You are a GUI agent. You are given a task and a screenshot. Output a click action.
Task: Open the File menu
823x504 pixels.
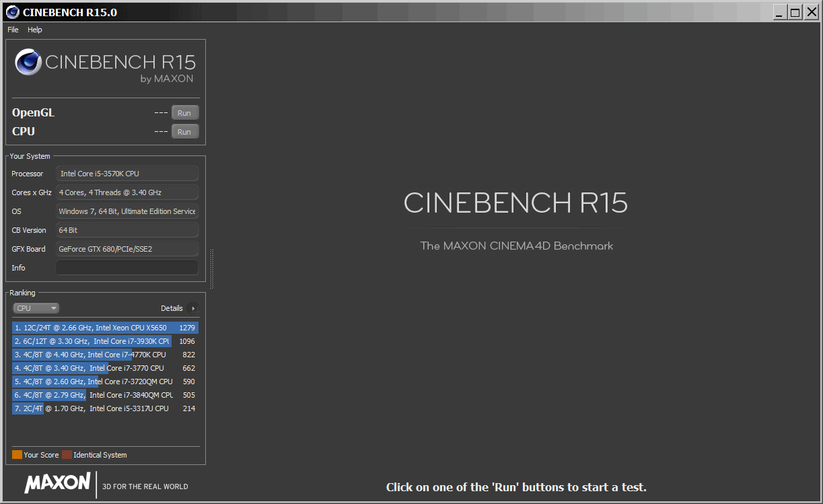coord(13,30)
